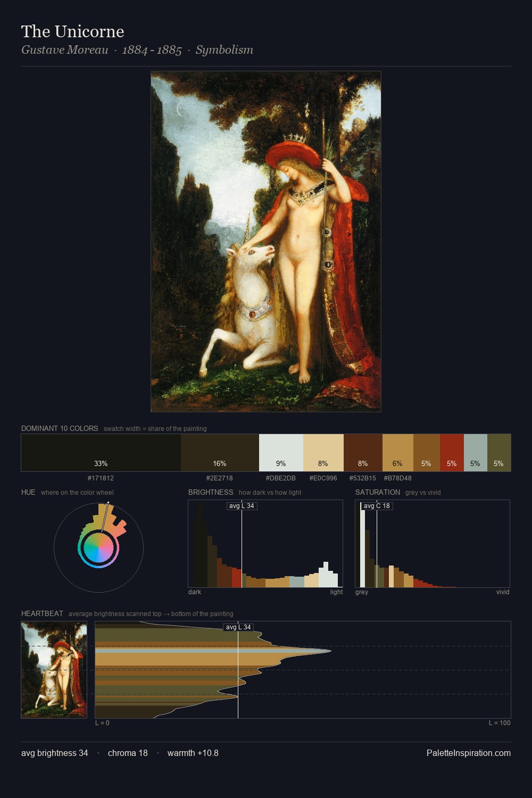Click the "HEARTBEAT" section heading

[42, 613]
